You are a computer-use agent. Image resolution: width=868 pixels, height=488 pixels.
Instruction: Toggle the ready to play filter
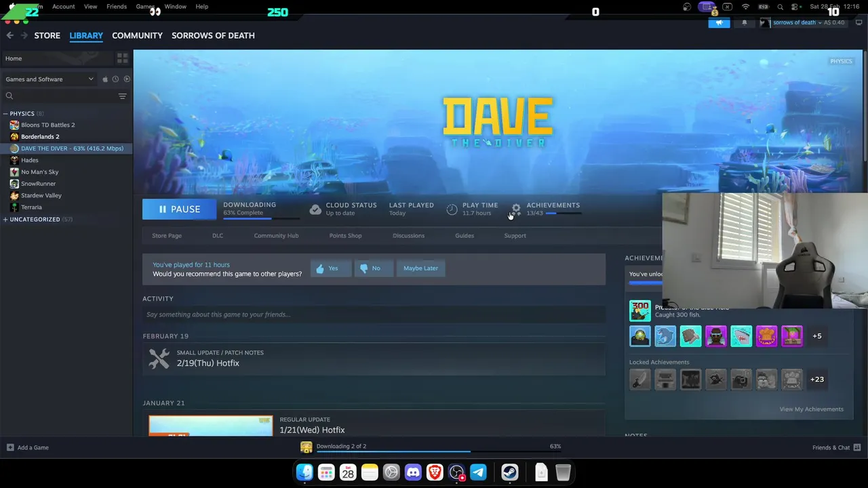coord(126,79)
